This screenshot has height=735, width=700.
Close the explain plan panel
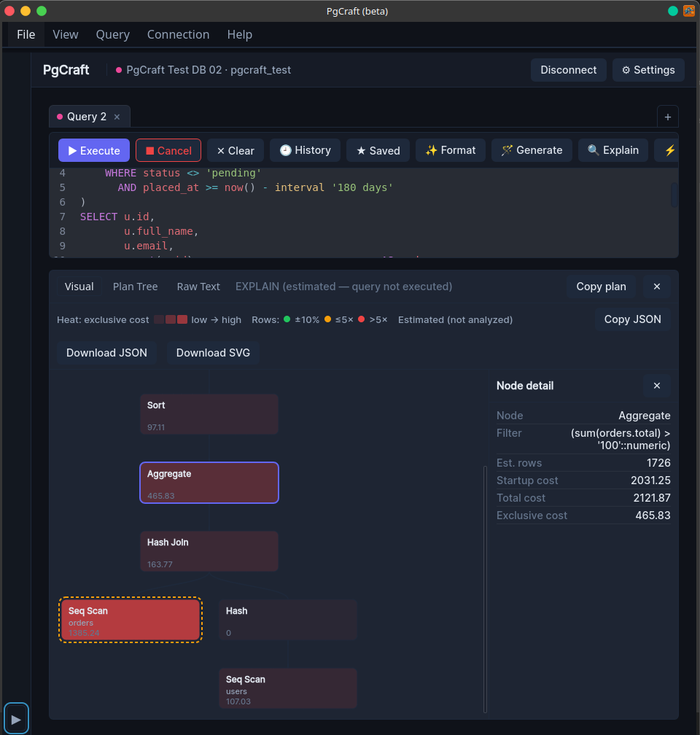(x=656, y=287)
